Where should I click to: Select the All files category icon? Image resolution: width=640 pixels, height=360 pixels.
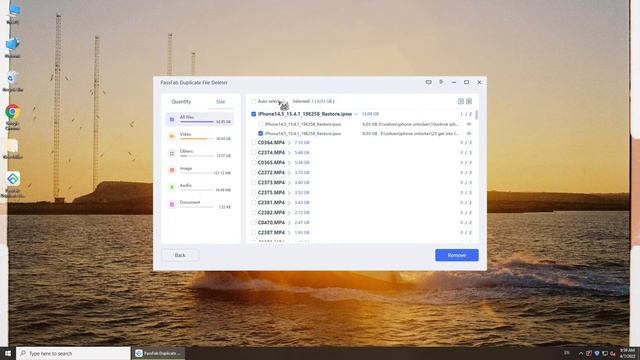(x=172, y=119)
